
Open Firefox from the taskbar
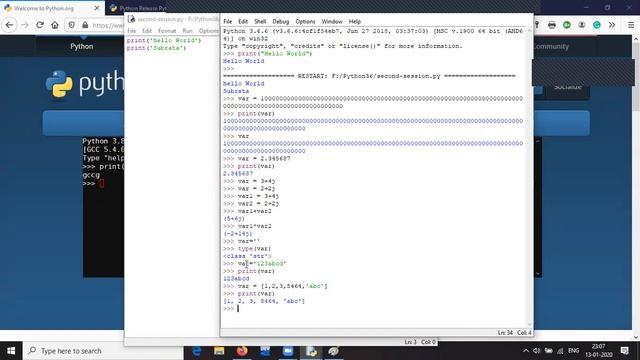[x=242, y=351]
